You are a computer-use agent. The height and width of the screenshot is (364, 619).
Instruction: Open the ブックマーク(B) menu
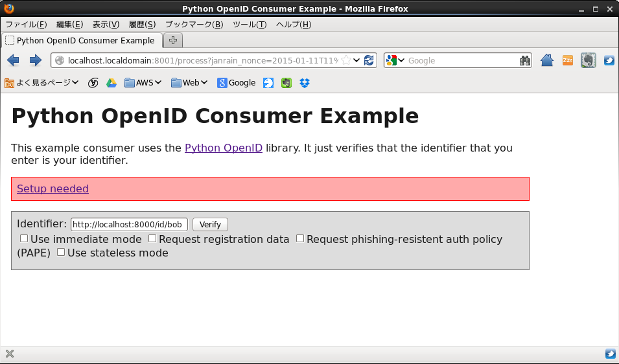coord(194,25)
